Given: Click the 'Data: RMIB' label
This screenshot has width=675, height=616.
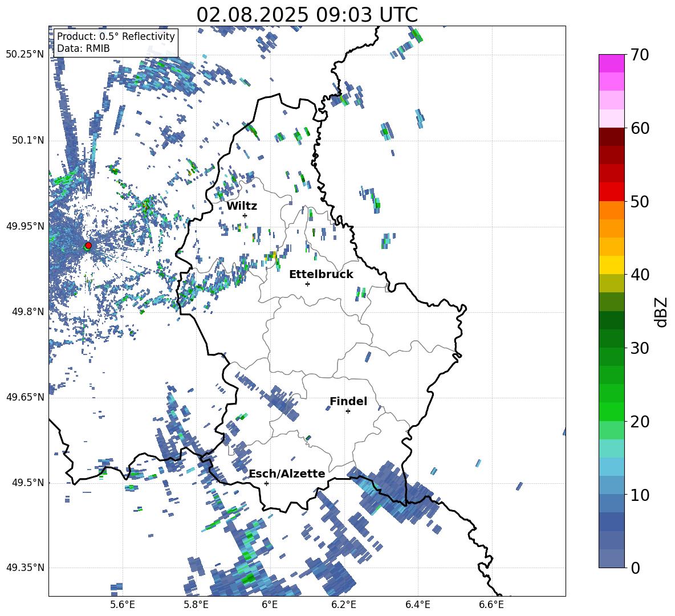Looking at the screenshot, I should [x=83, y=48].
